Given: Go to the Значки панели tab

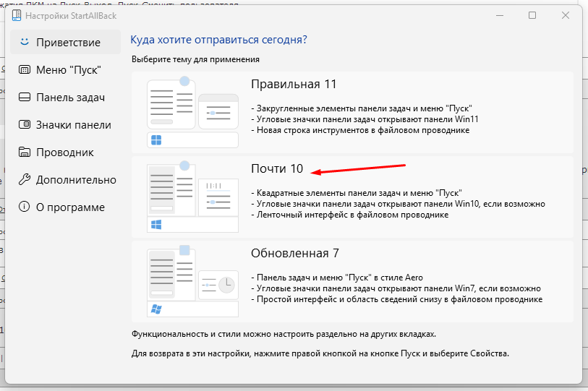Looking at the screenshot, I should click(65, 125).
